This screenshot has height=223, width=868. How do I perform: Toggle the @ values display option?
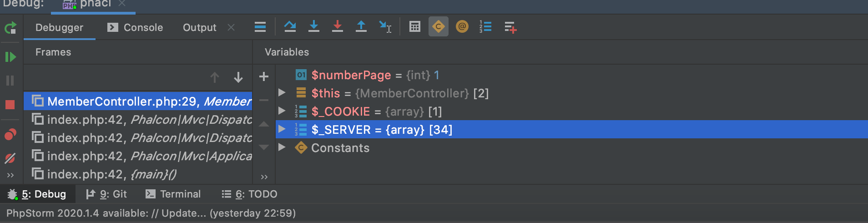(x=462, y=26)
